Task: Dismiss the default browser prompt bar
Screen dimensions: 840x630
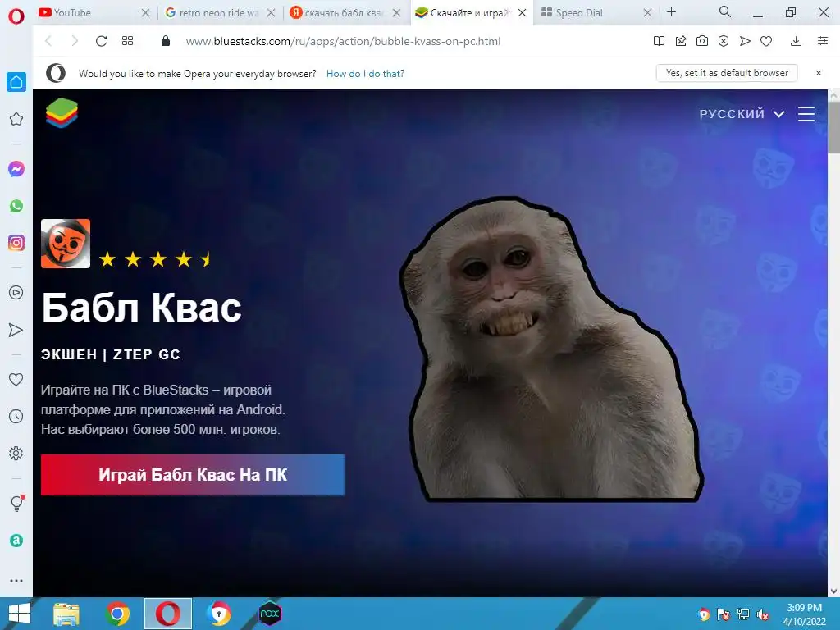Action: pos(819,73)
